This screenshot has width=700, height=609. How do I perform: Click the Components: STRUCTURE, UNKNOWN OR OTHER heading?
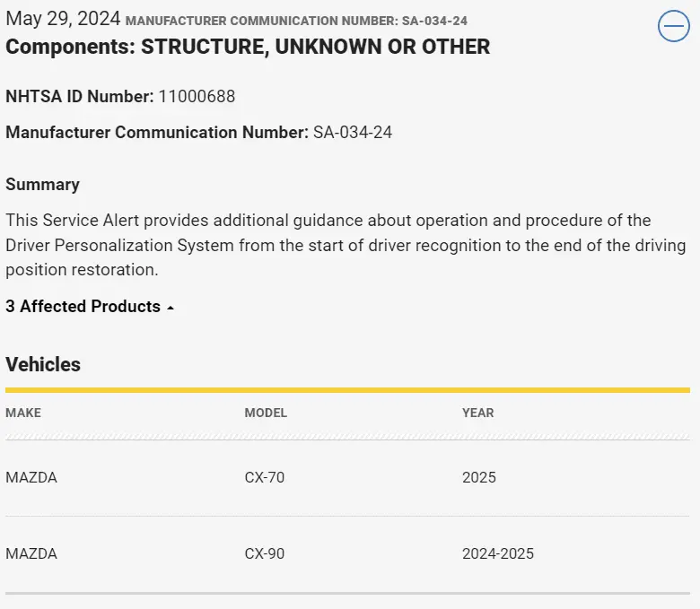coord(248,47)
